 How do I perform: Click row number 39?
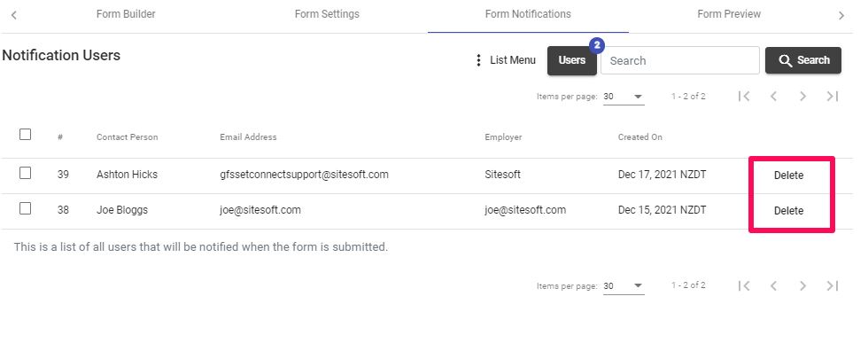coord(63,175)
